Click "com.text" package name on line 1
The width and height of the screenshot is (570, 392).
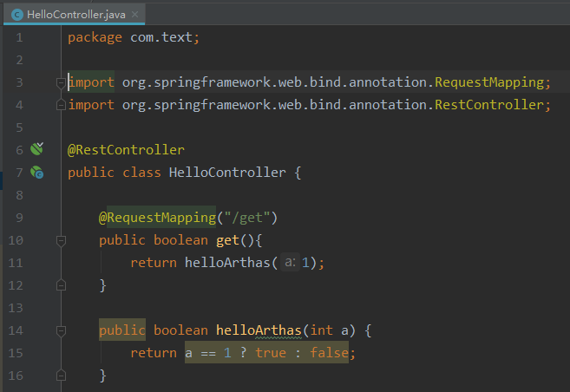coord(161,37)
